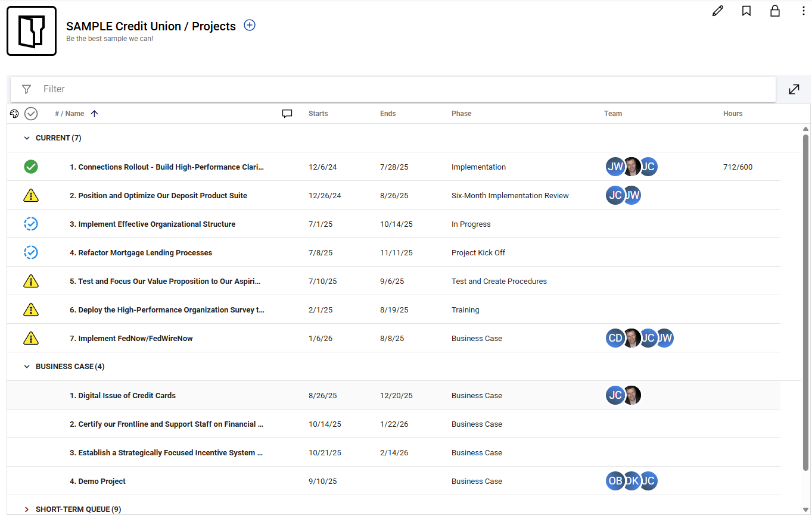Screen dimensions: 812x519
Task: Click warning icon for Deploy Survey project
Action: point(31,309)
